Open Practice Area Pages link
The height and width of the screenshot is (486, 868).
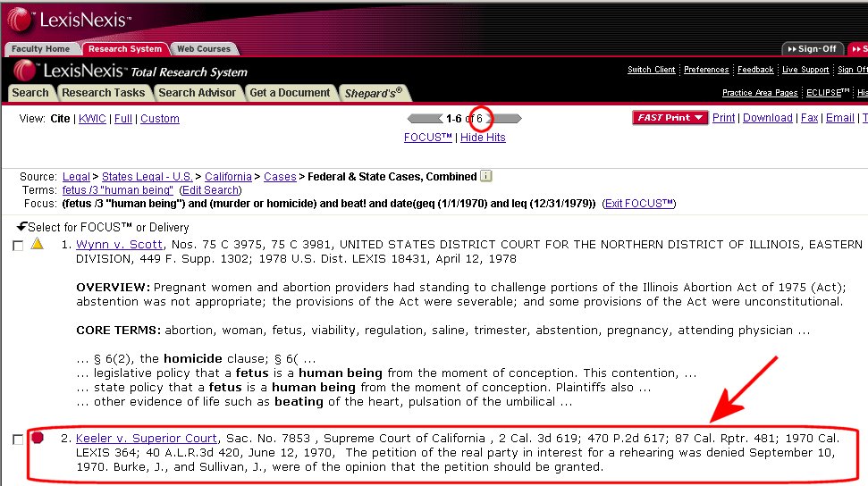pos(760,92)
